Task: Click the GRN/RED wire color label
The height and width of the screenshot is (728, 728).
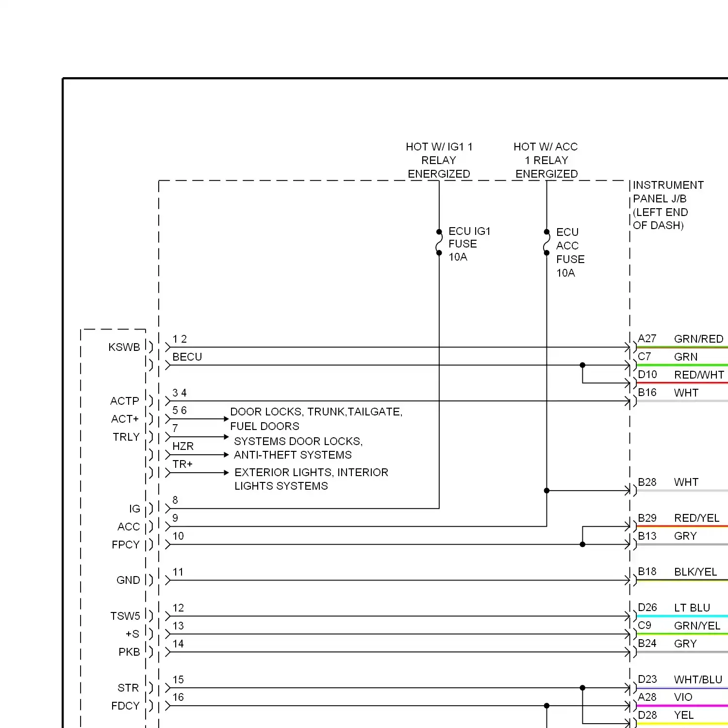Action: (698, 339)
